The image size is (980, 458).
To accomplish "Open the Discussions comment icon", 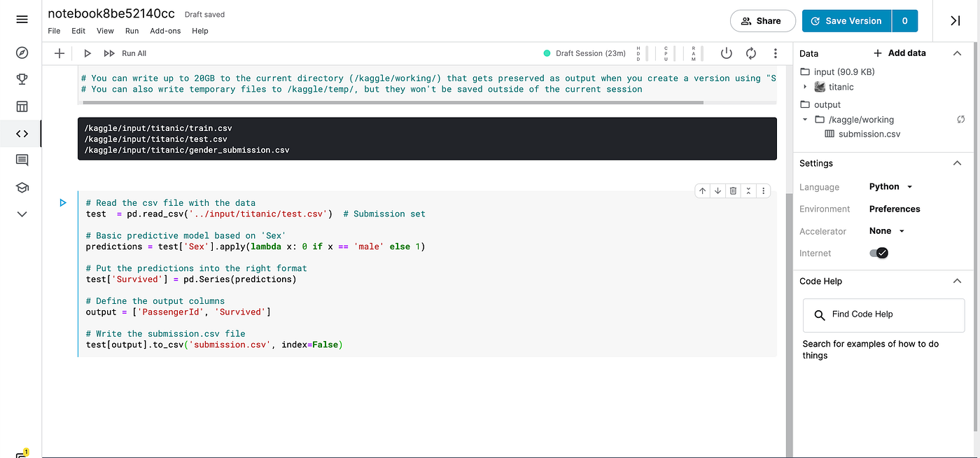I will (21, 160).
